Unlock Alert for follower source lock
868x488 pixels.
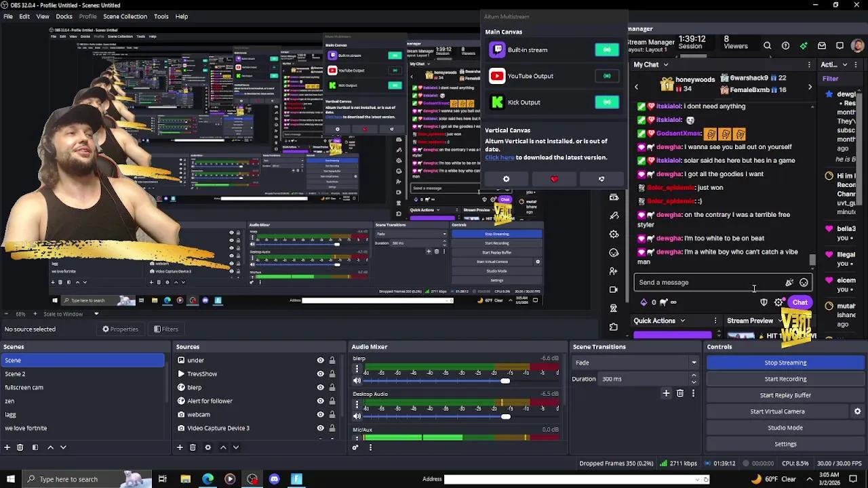[332, 401]
